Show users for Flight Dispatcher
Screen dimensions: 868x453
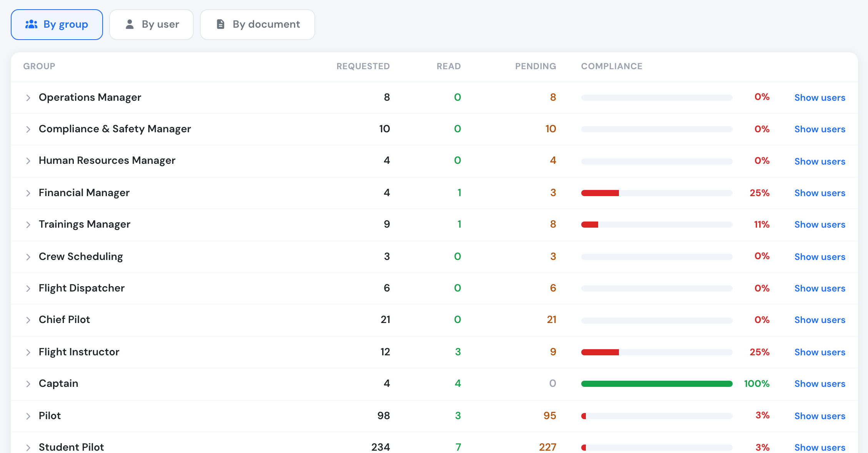(820, 288)
